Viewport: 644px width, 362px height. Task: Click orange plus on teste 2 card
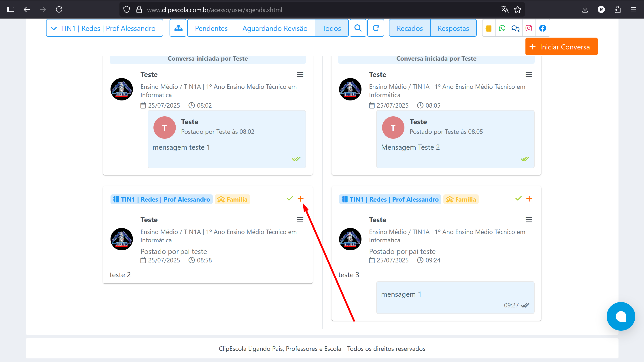click(x=300, y=199)
